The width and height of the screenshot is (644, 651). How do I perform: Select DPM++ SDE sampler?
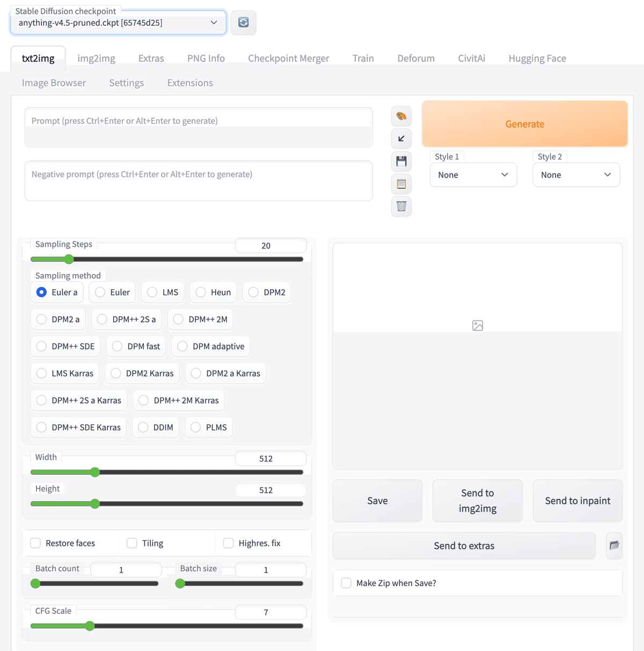point(65,346)
